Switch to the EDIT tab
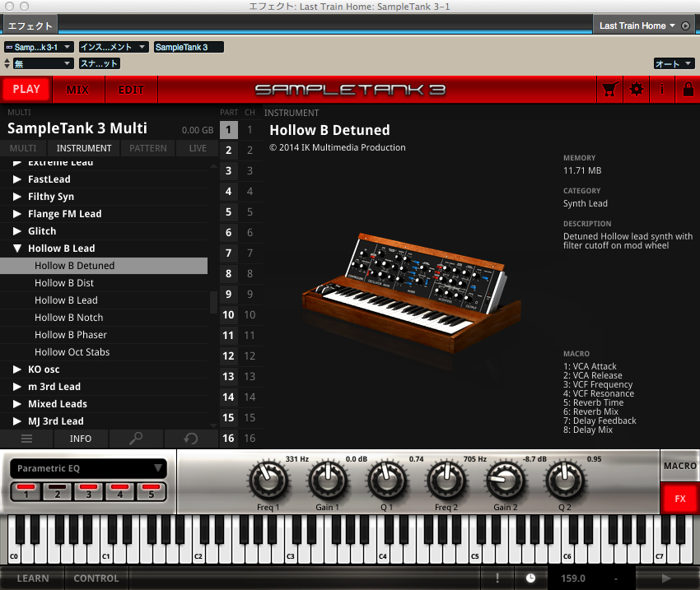700x590 pixels. point(131,90)
